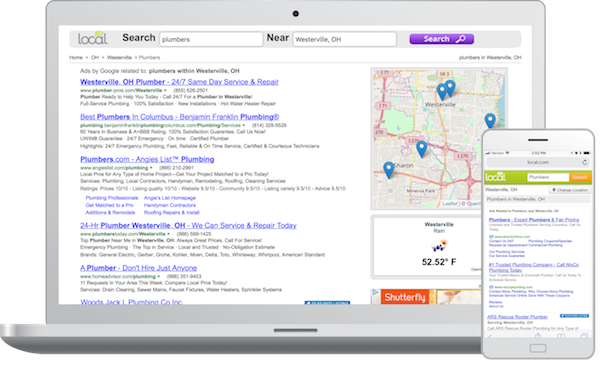Select the map pin near the I 270 label

coord(421,149)
